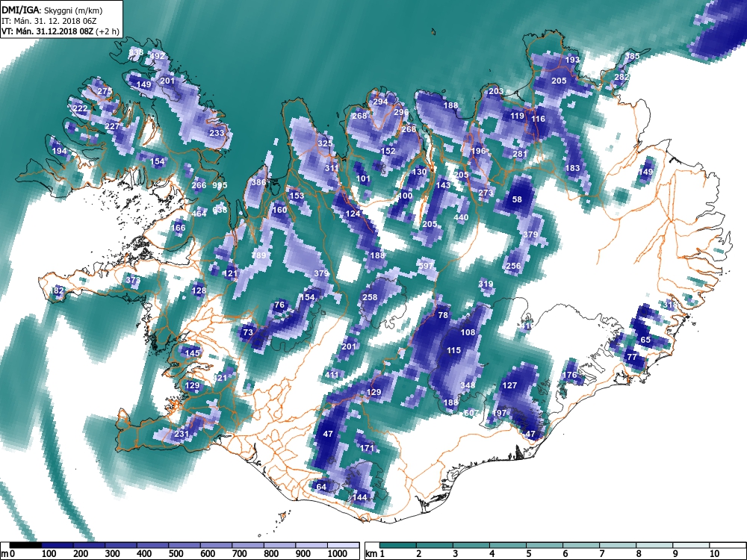Click the visibility value 194
The width and height of the screenshot is (747, 560).
(x=60, y=151)
